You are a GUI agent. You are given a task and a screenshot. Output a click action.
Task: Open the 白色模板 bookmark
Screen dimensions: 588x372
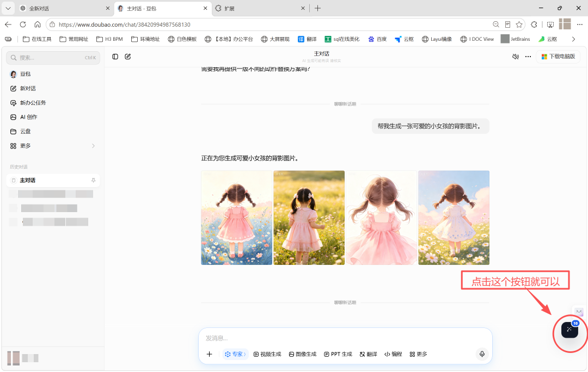[182, 39]
